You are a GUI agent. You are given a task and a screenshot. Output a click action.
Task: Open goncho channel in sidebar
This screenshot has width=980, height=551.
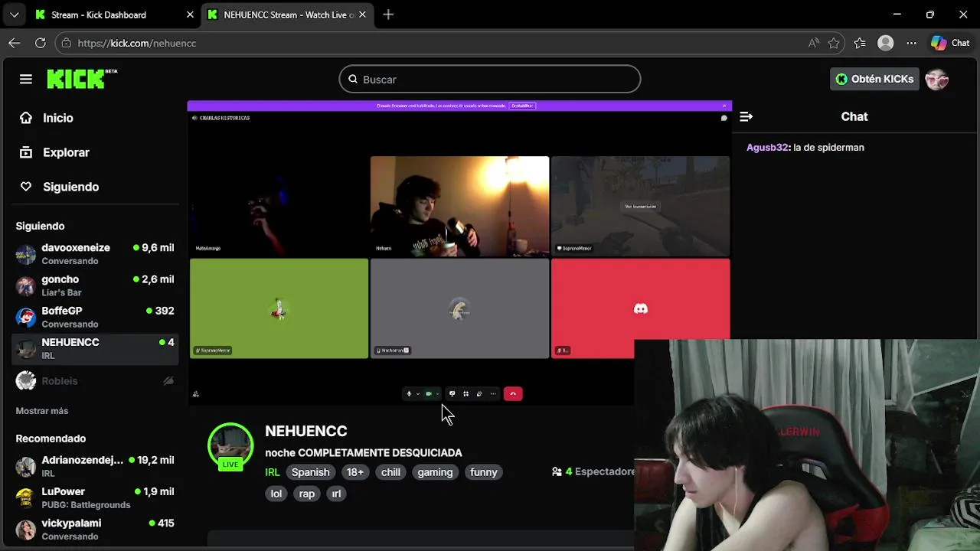[x=95, y=285]
